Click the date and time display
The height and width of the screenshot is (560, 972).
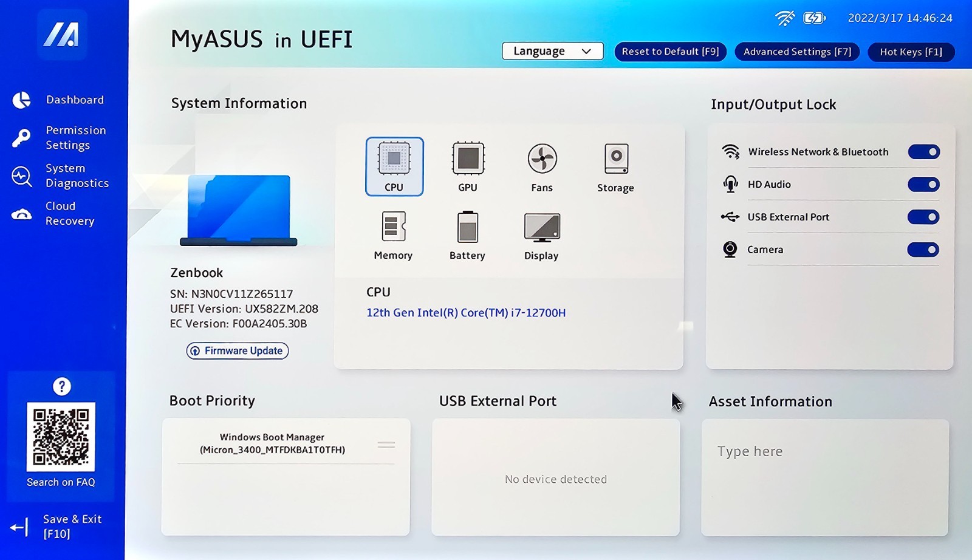tap(900, 18)
